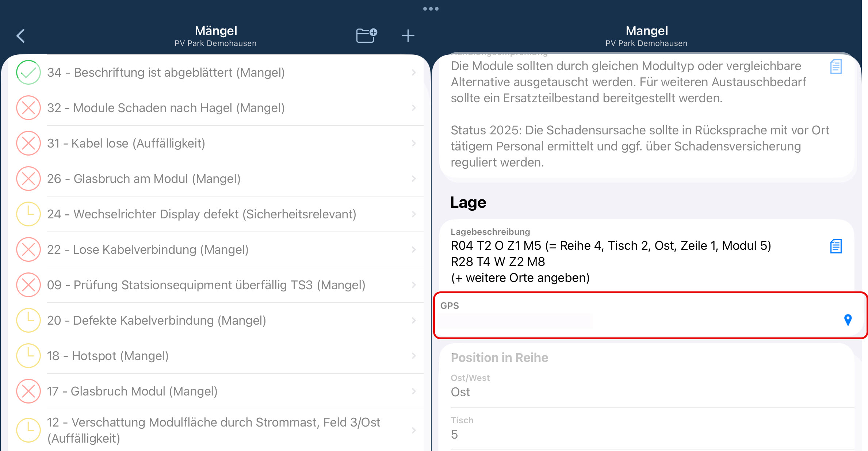Toggle green check status of item 34
Screen dimensions: 868x451
point(28,72)
